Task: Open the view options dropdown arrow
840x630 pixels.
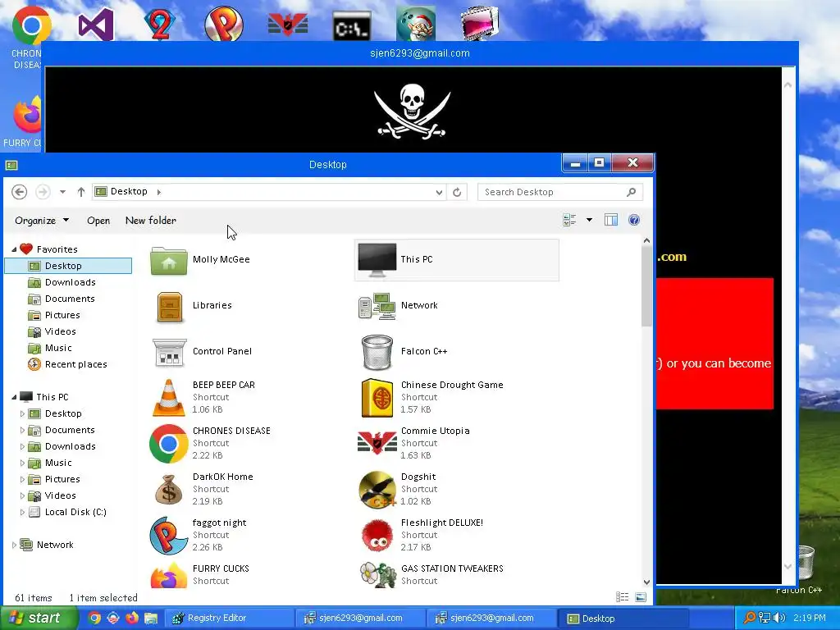Action: pos(589,220)
